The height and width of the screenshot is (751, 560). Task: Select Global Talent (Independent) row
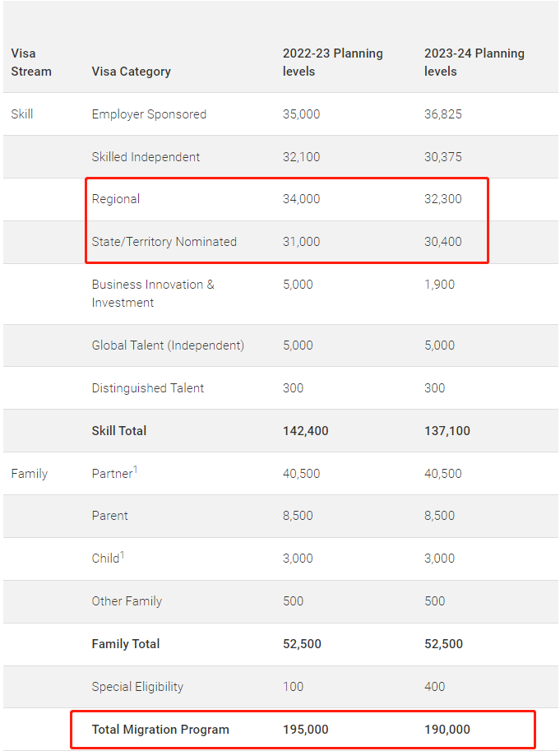tap(280, 345)
